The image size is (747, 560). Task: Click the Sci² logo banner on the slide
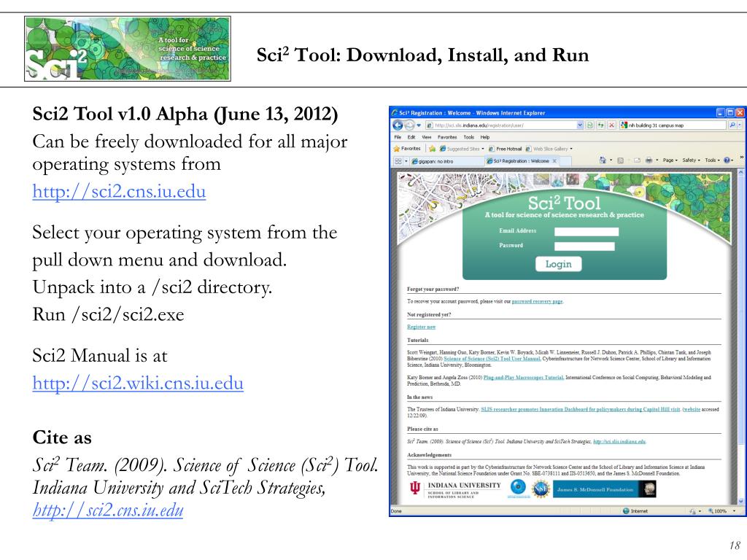point(128,49)
